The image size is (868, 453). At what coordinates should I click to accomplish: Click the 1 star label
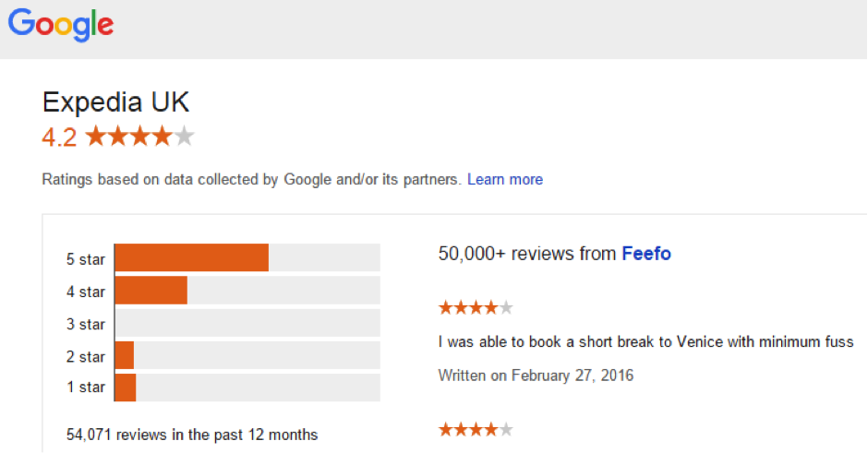86,387
